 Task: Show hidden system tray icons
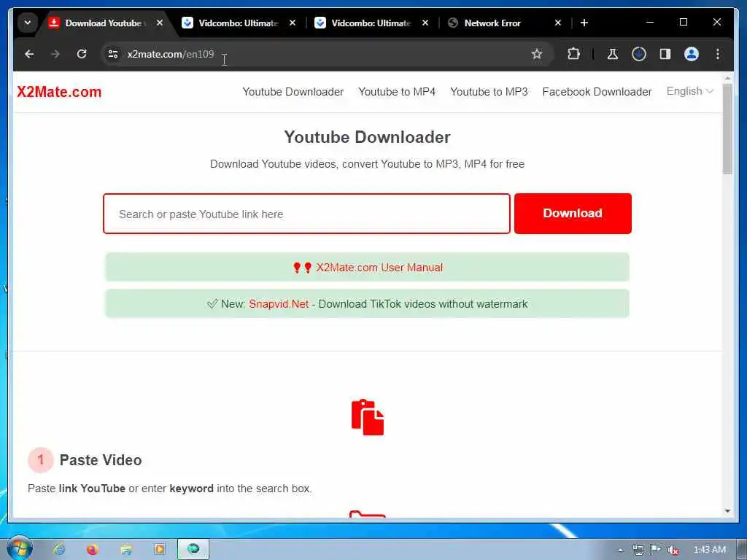click(x=620, y=550)
